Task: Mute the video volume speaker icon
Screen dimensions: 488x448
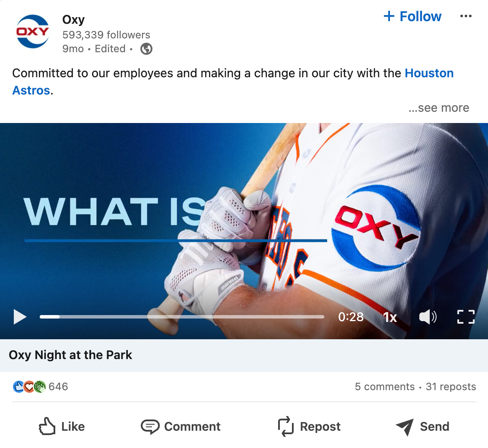Action: tap(428, 317)
